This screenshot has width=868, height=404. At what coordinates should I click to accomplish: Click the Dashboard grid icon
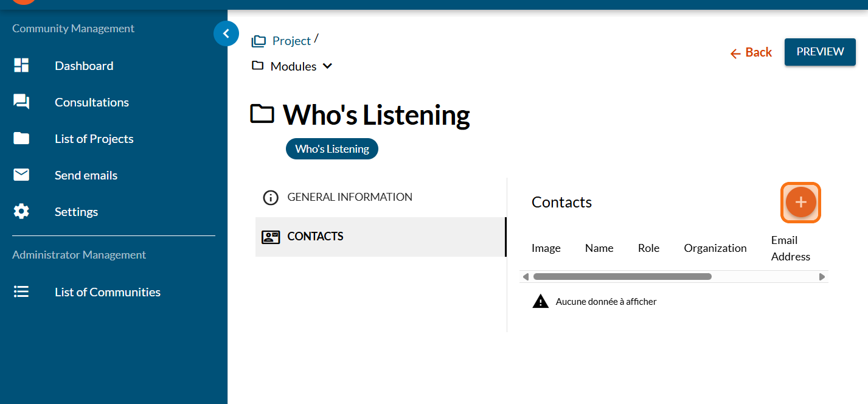(21, 66)
